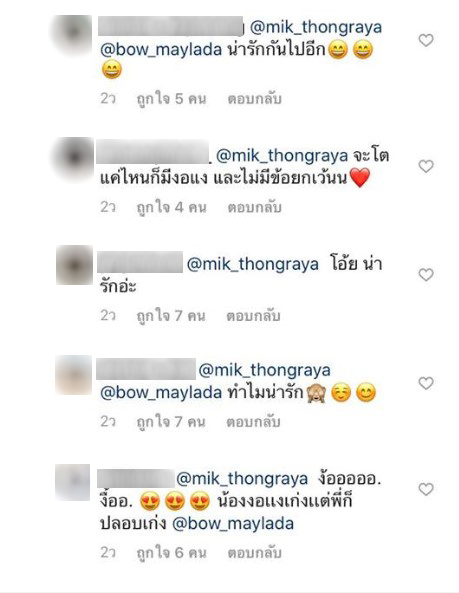The height and width of the screenshot is (593, 459).
Task: Reply to the comment with 5 likes
Action: tap(254, 99)
